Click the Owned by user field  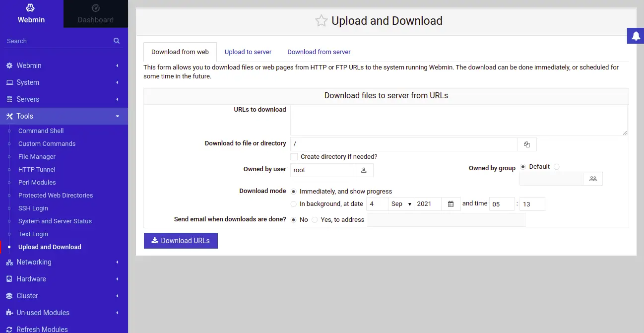click(x=322, y=170)
